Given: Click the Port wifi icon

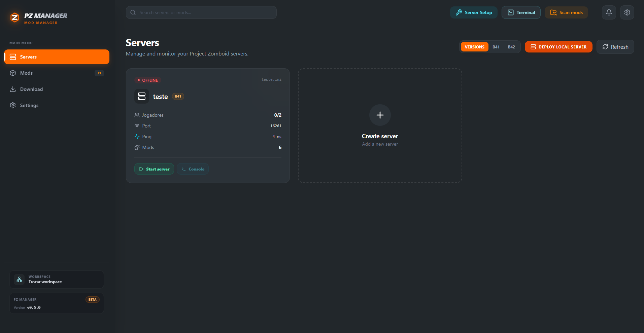Looking at the screenshot, I should [137, 126].
